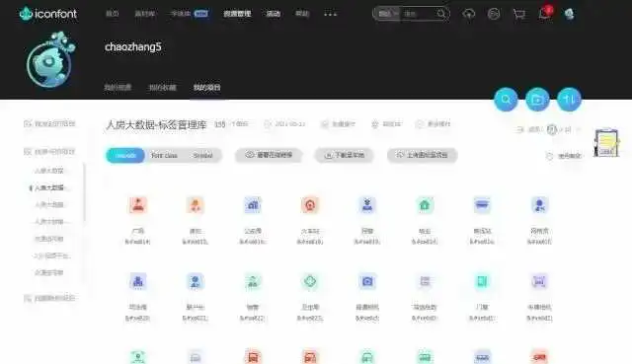Open the iconfont logo home link

point(48,14)
